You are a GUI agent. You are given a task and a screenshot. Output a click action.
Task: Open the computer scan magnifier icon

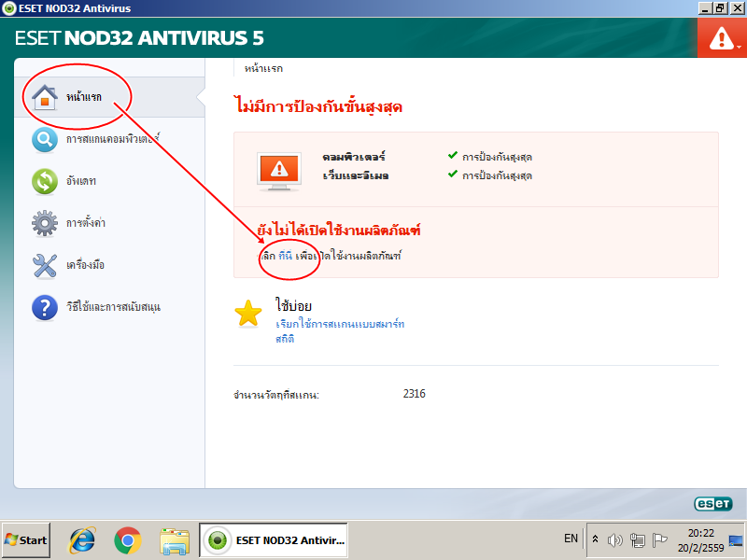tap(45, 139)
